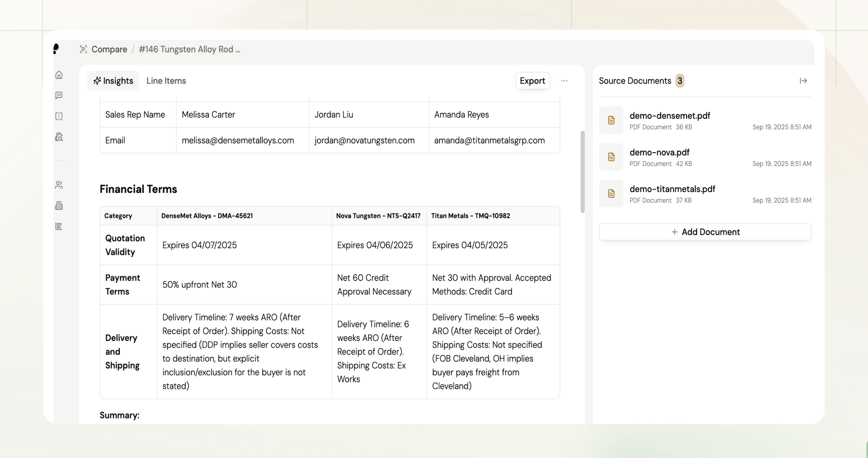Image resolution: width=868 pixels, height=458 pixels.
Task: Click the #146 Tungsten Alloy Rod breadcrumb
Action: (x=189, y=49)
